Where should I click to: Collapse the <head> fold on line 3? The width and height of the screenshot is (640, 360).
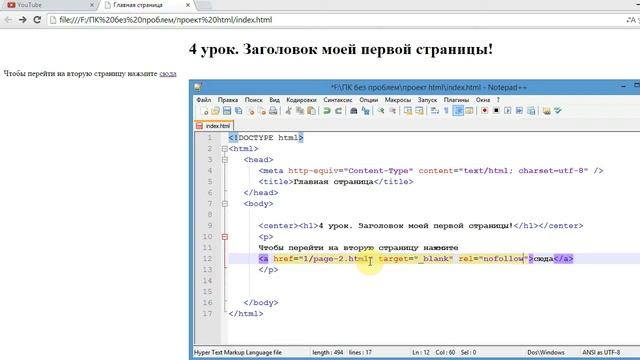pos(224,160)
